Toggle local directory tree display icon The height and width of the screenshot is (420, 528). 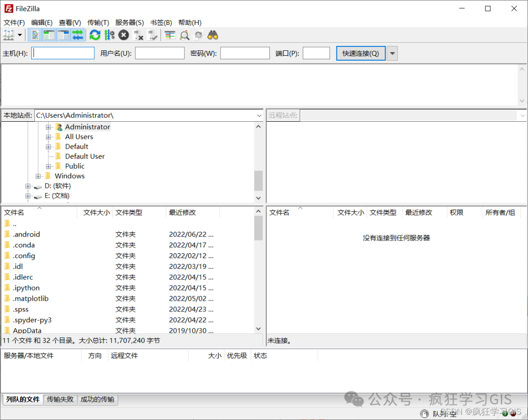click(49, 35)
